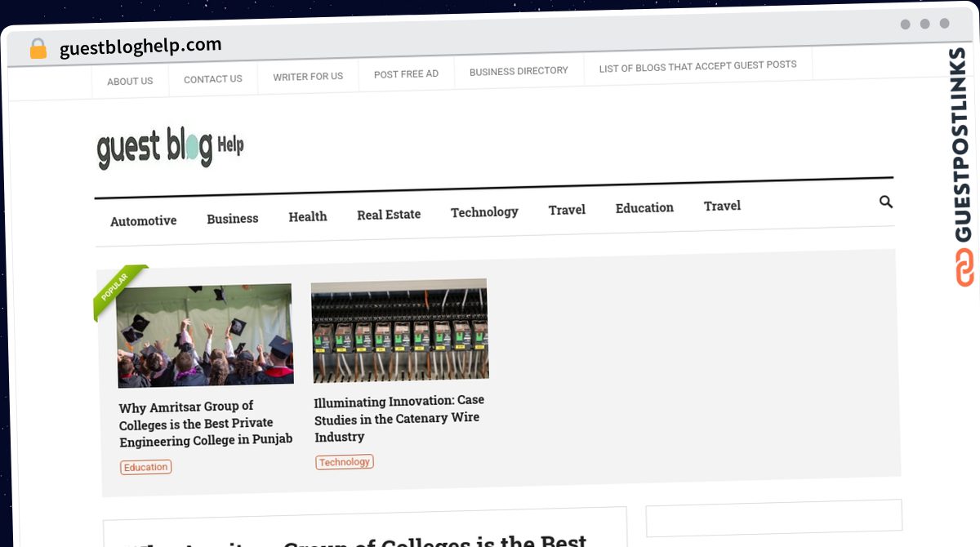Read Illuminating Innovation Case Studies article
Screen dimensions: 980x547
(399, 418)
